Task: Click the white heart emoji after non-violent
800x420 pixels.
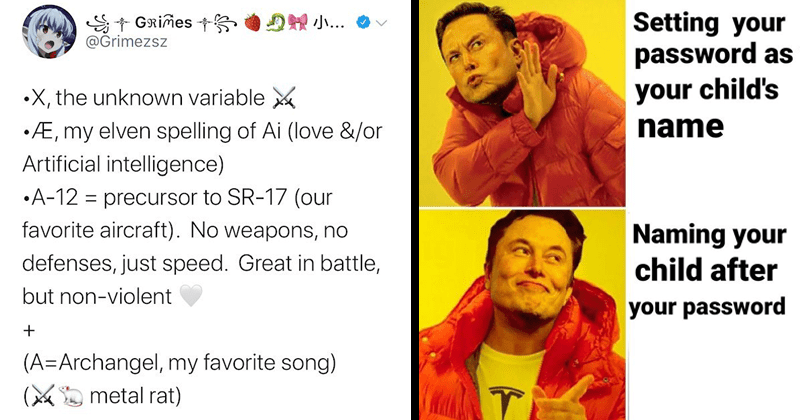Action: 191,295
